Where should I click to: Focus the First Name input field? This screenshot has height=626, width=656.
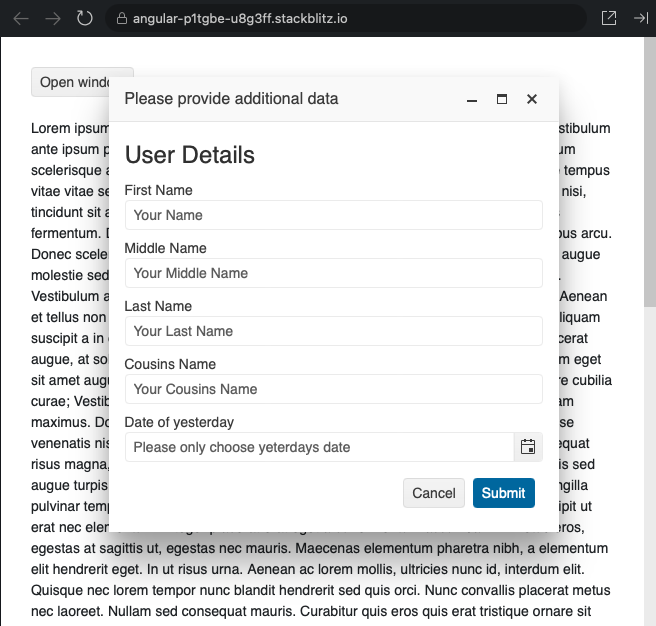[333, 215]
